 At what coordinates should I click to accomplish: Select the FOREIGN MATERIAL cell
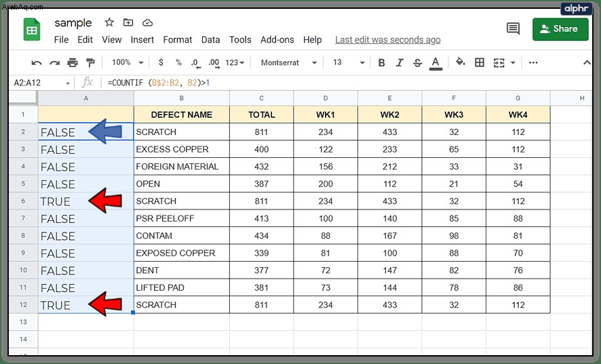coord(182,166)
